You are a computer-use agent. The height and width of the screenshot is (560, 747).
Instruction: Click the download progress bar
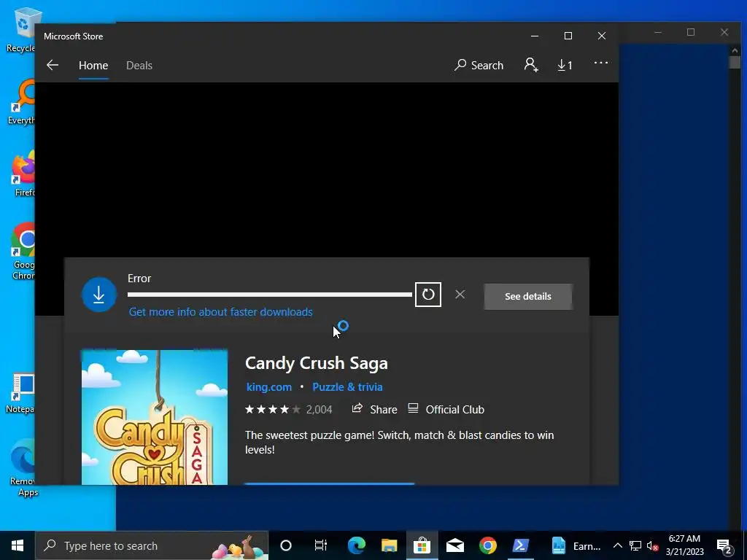pyautogui.click(x=270, y=295)
